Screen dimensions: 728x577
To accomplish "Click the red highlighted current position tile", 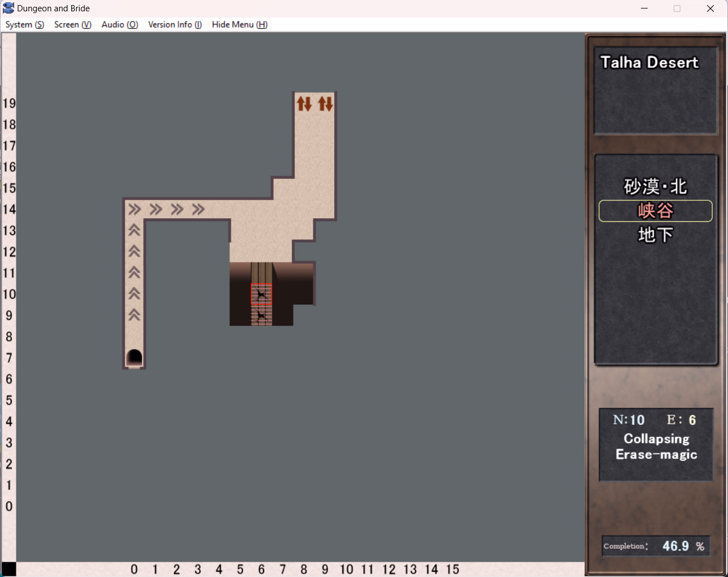I will pos(261,295).
